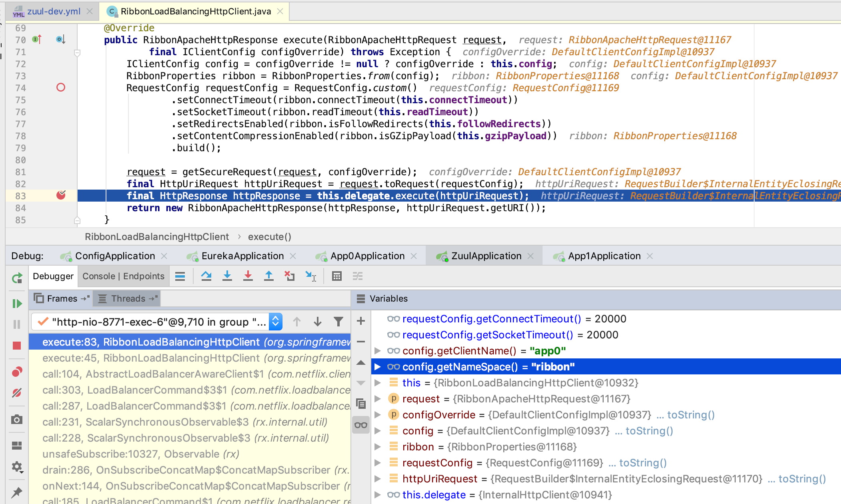The width and height of the screenshot is (841, 504).
Task: Switch to Threads view
Action: [128, 298]
